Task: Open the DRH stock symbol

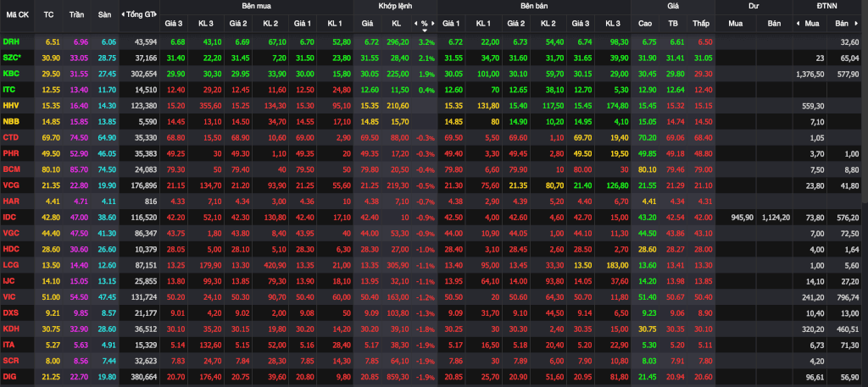Action: (10, 41)
